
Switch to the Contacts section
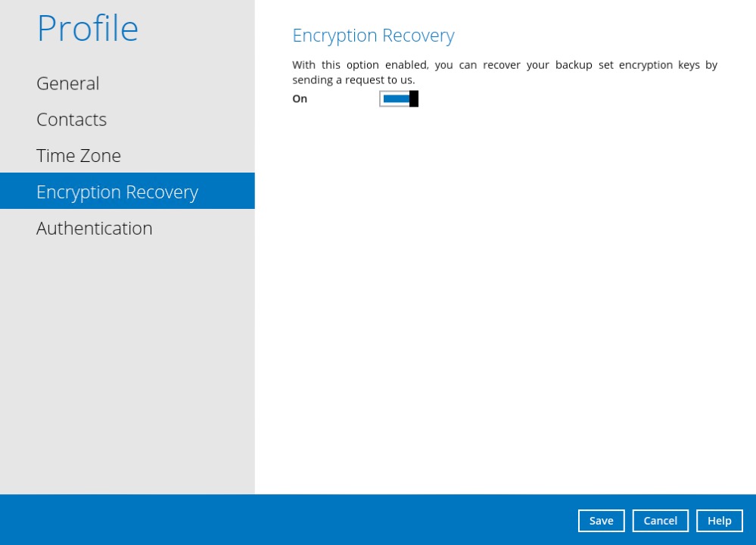(71, 120)
